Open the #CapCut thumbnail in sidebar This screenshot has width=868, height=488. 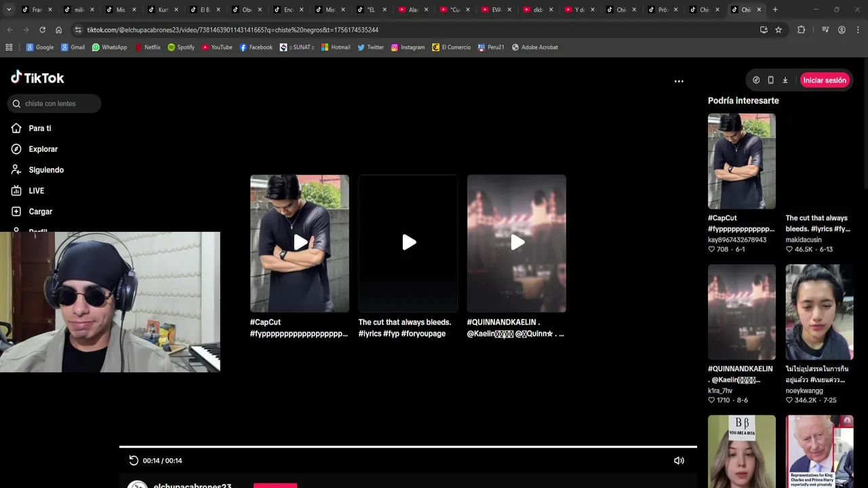[741, 161]
